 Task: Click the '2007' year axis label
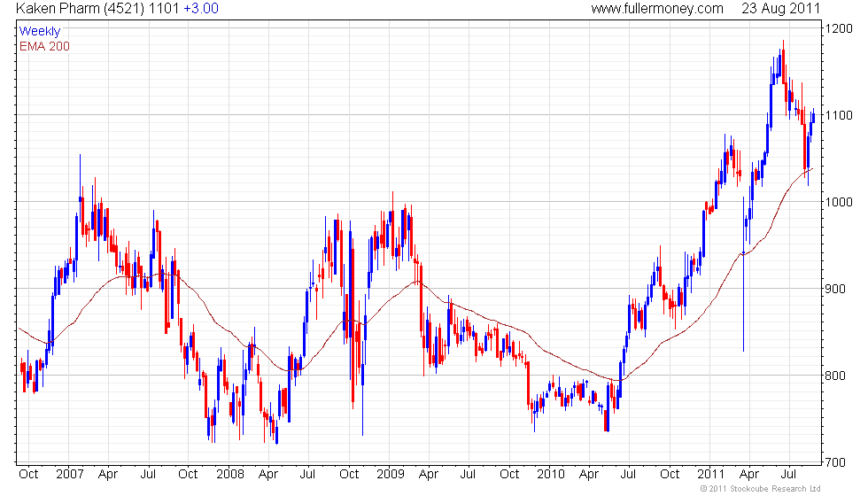70,475
